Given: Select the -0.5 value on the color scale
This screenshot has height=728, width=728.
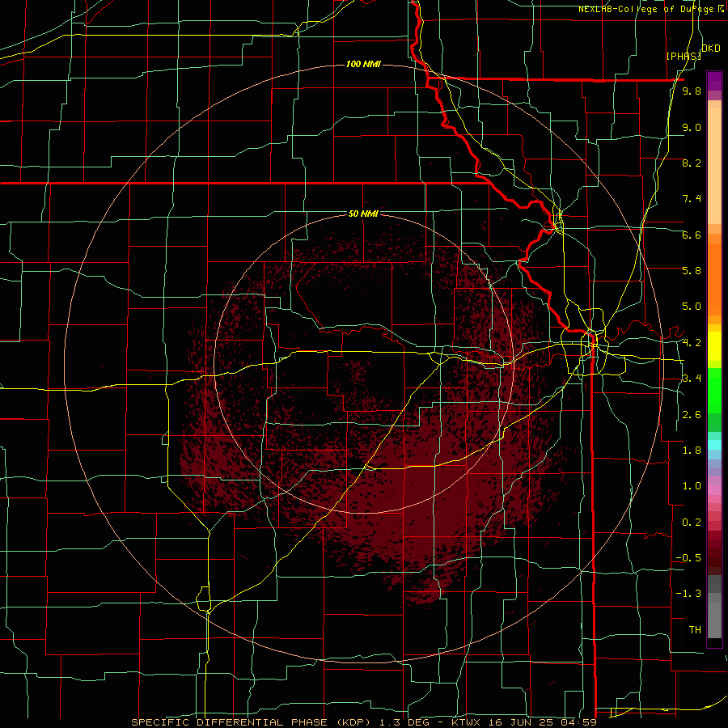Looking at the screenshot, I should tap(688, 558).
